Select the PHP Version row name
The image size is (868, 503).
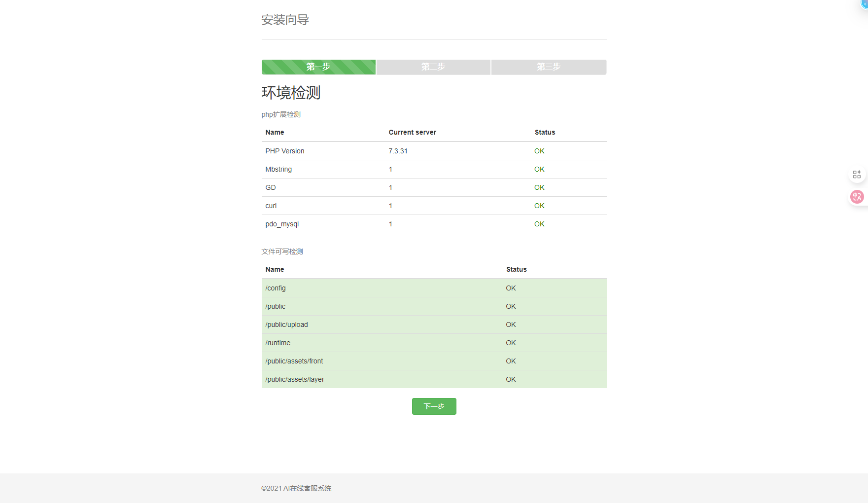(x=285, y=151)
